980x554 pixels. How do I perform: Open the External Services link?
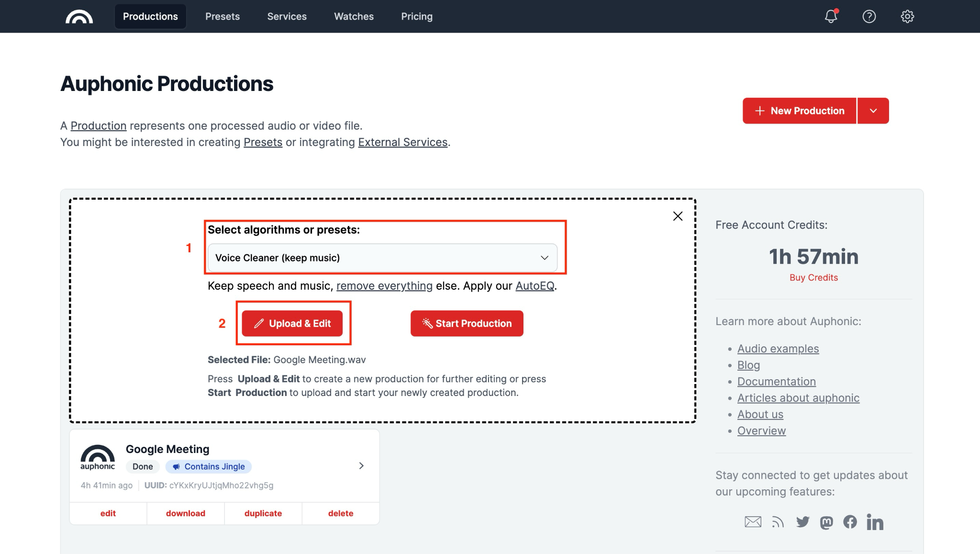[x=403, y=142]
